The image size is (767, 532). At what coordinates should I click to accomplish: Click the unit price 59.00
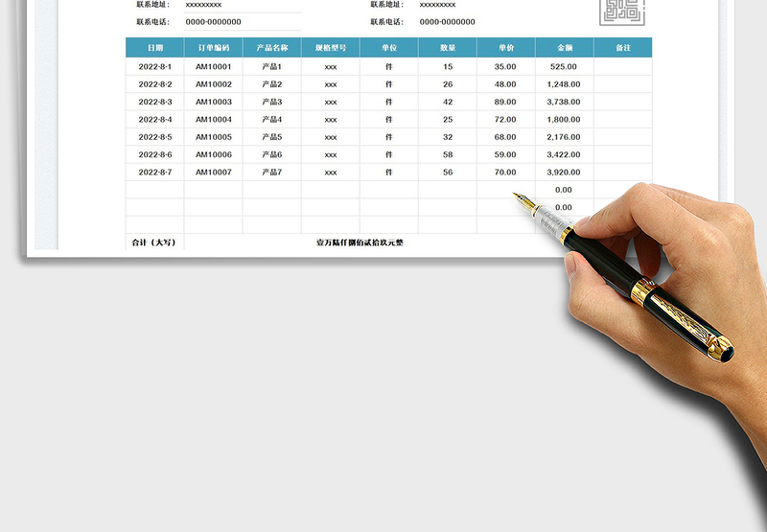coord(505,154)
